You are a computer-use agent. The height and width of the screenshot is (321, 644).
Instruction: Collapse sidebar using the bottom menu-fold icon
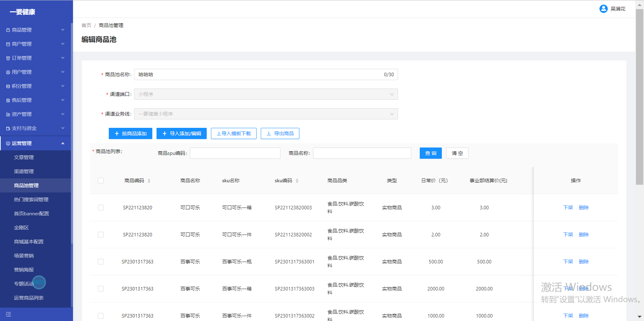point(8,314)
